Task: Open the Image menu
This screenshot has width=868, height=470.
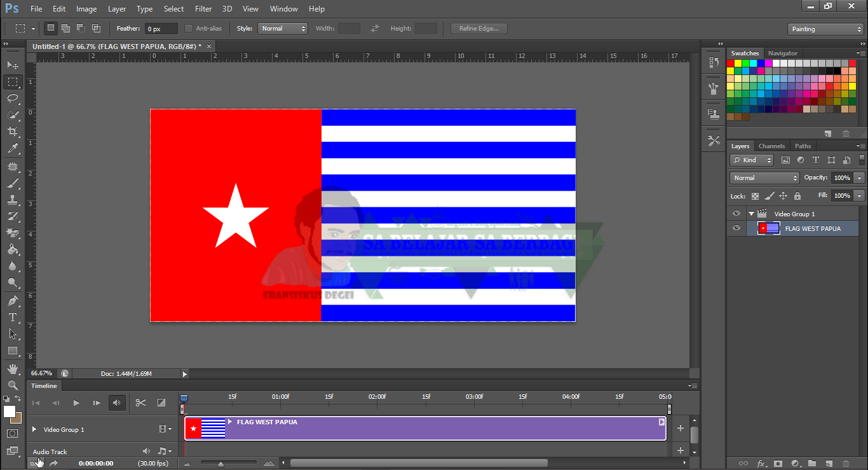Action: [x=86, y=9]
